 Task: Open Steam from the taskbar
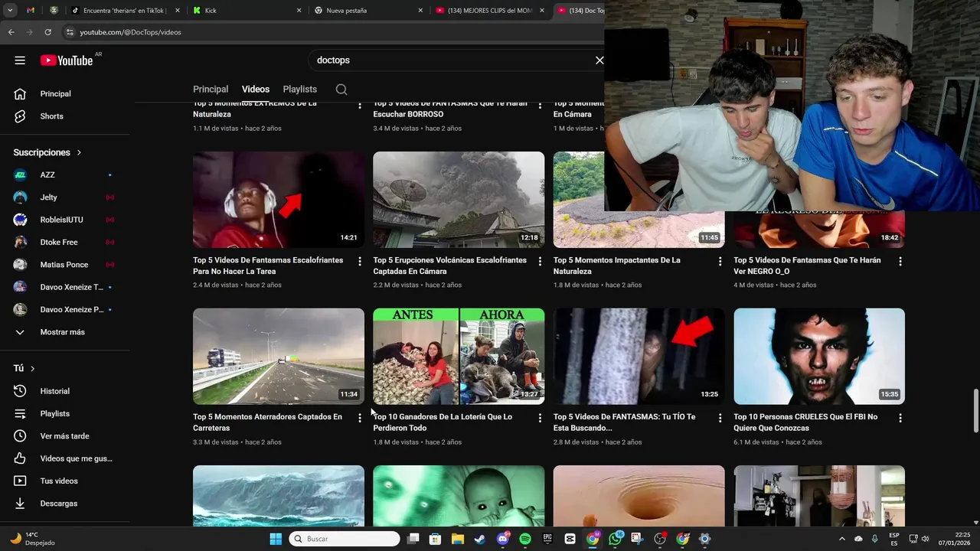tap(479, 539)
